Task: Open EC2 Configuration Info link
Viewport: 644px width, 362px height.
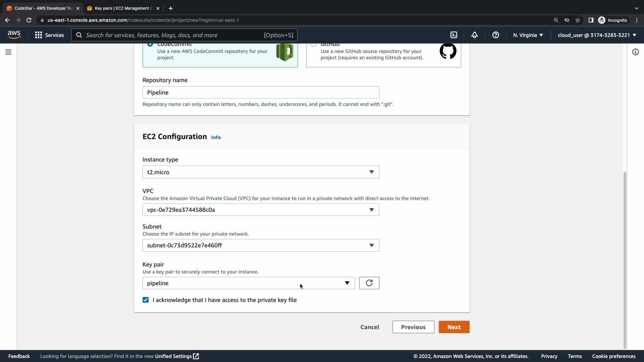Action: click(216, 137)
